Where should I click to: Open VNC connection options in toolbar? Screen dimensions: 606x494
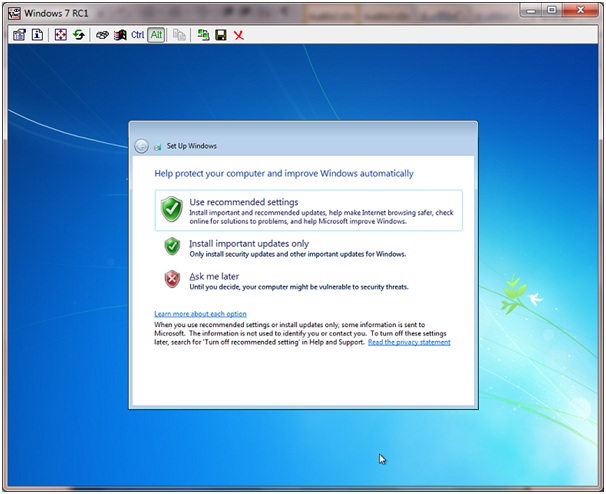pos(19,35)
